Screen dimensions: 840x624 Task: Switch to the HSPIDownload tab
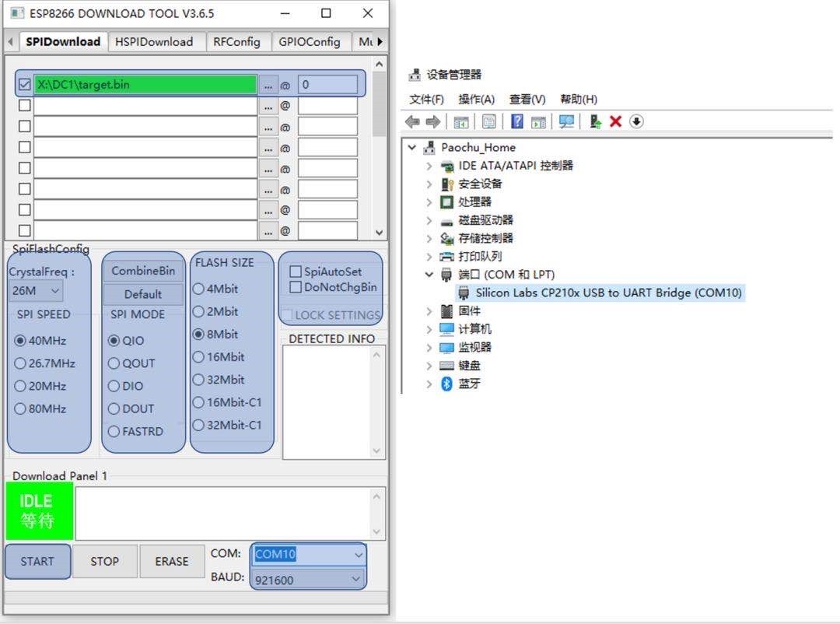point(156,41)
